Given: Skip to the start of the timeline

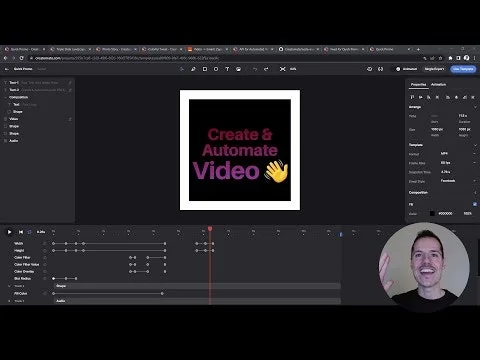Looking at the screenshot, I should pos(21,232).
